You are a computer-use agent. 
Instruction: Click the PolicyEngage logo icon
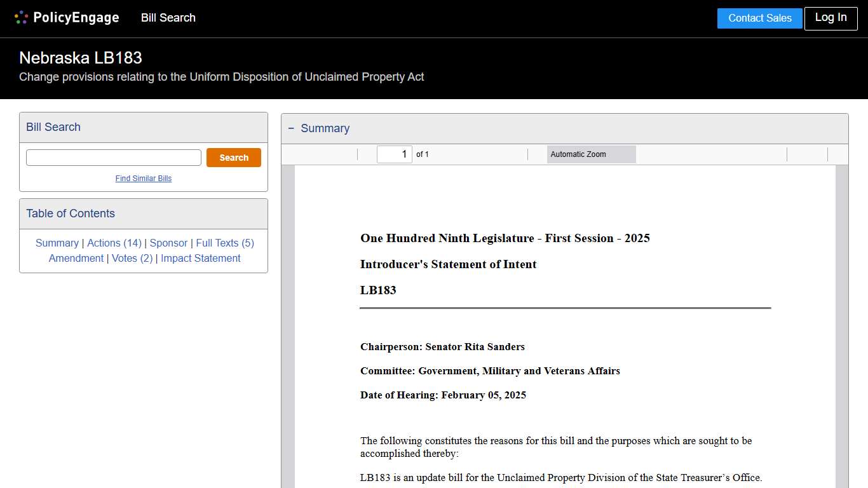pos(21,17)
